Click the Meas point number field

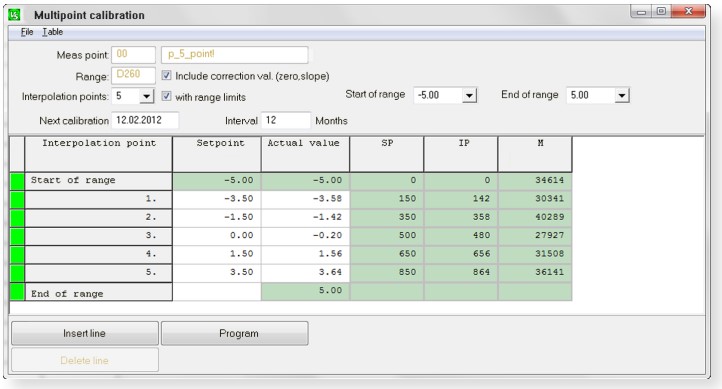coord(134,54)
